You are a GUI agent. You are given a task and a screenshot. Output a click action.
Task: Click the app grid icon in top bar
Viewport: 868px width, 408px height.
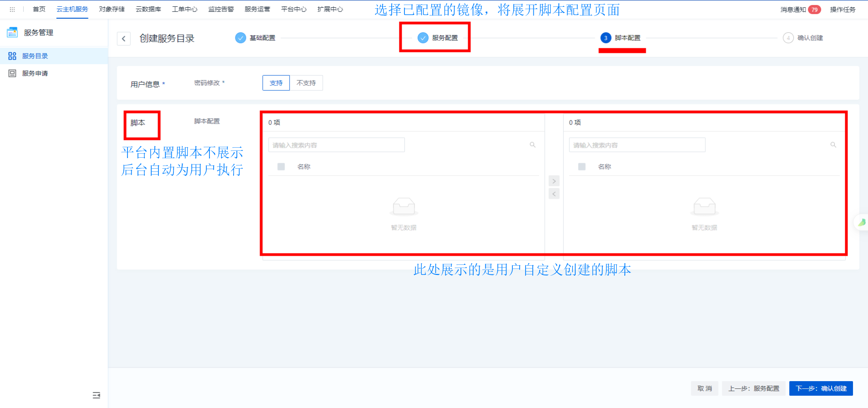[12, 9]
